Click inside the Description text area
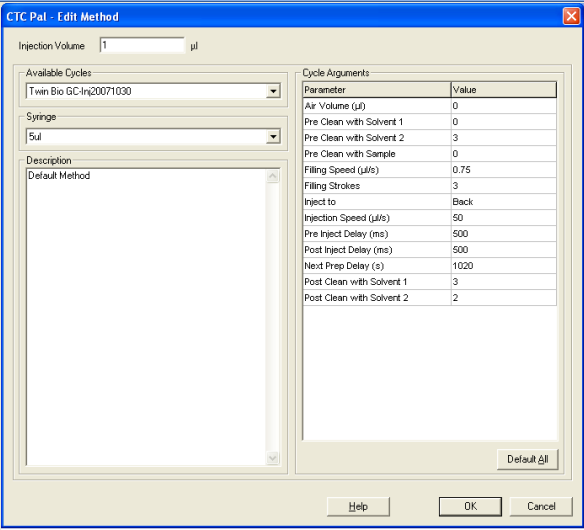Image resolution: width=584 pixels, height=530 pixels. [146, 317]
